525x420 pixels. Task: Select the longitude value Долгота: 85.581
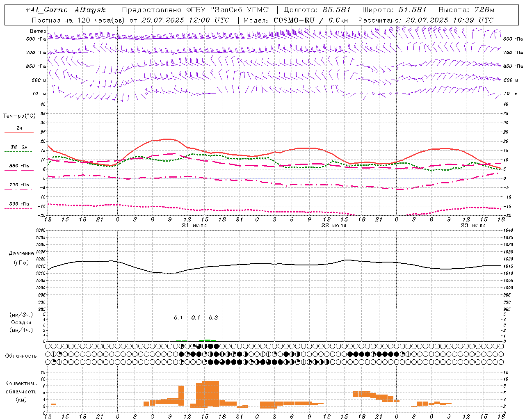pyautogui.click(x=318, y=10)
